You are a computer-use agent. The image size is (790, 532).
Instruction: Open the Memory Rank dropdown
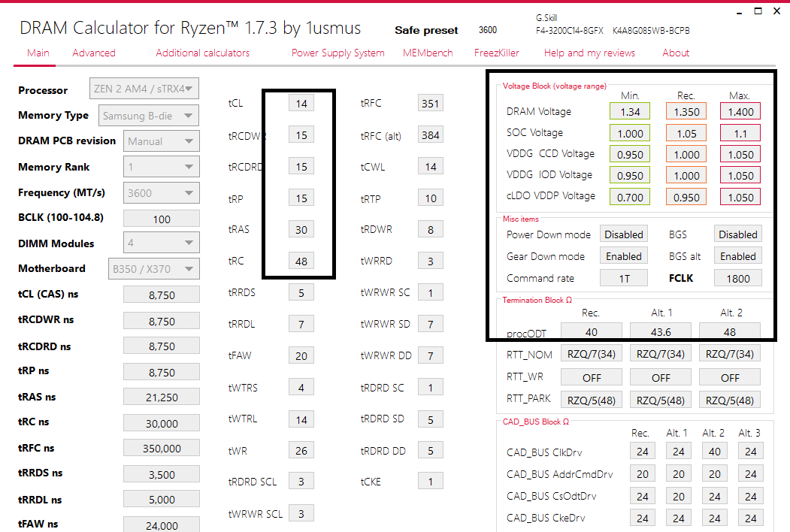click(x=161, y=167)
